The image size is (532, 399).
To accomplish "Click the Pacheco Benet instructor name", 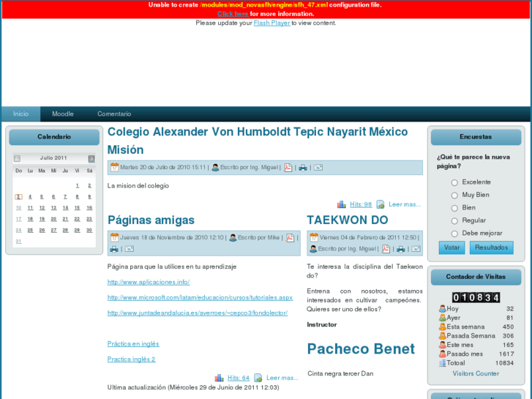I will pos(361,348).
